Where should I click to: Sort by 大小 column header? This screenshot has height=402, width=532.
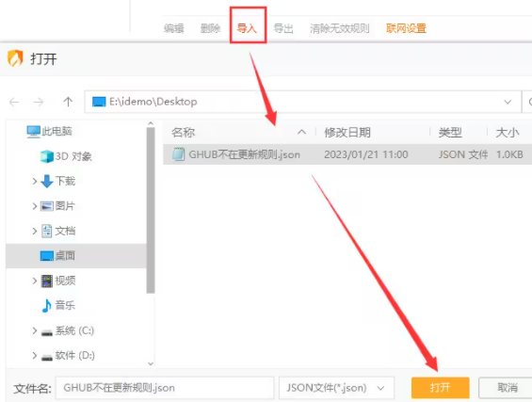(508, 133)
